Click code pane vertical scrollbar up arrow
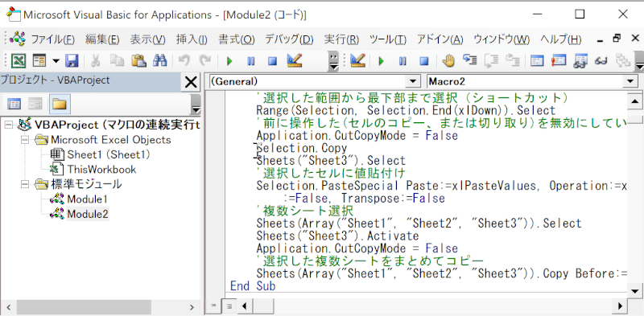 [x=635, y=101]
